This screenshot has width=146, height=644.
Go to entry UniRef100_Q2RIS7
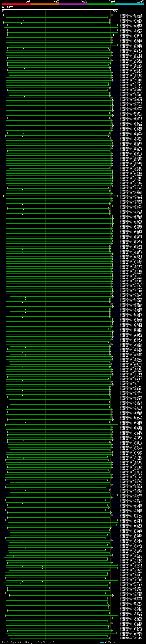point(131,90)
